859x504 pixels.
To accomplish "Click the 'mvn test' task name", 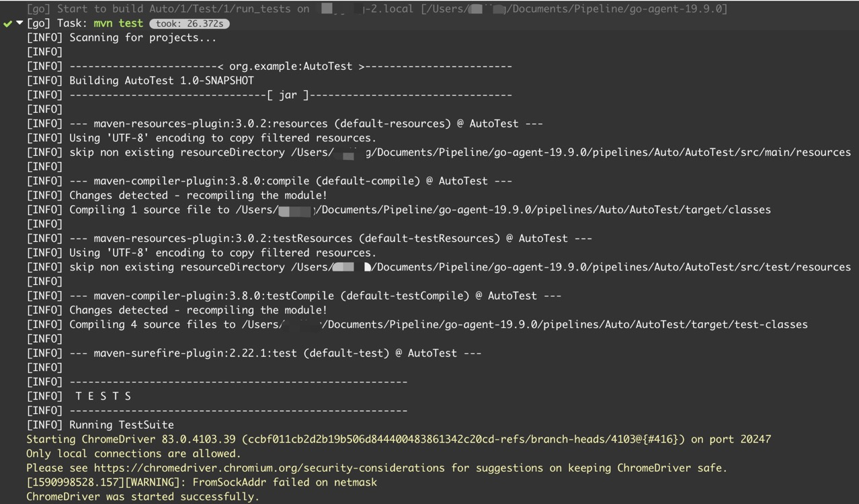I will click(x=118, y=24).
